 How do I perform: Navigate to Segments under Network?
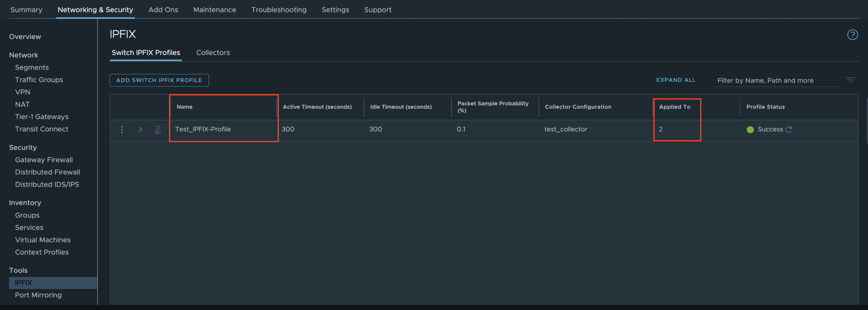coord(32,67)
